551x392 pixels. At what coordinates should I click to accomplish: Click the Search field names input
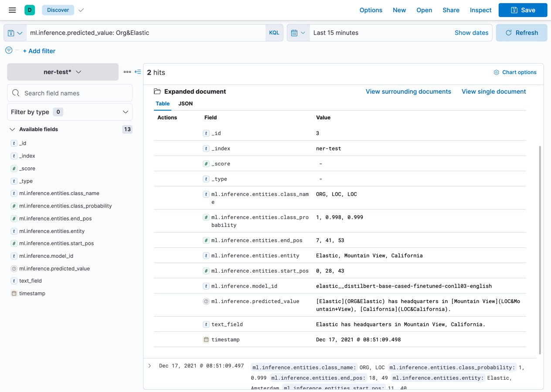70,93
